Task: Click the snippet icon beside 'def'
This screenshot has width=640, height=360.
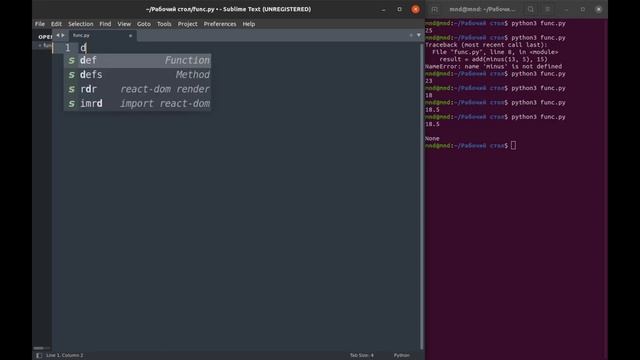Action: tap(71, 60)
